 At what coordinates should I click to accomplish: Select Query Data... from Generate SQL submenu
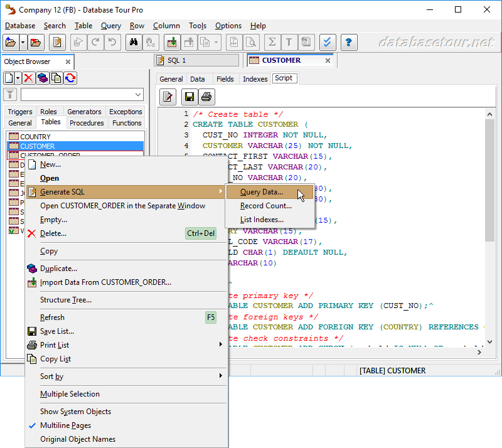point(261,192)
